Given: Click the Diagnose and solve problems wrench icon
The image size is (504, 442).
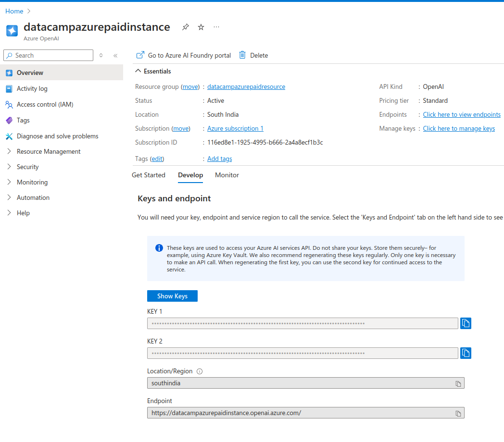Looking at the screenshot, I should [x=9, y=136].
